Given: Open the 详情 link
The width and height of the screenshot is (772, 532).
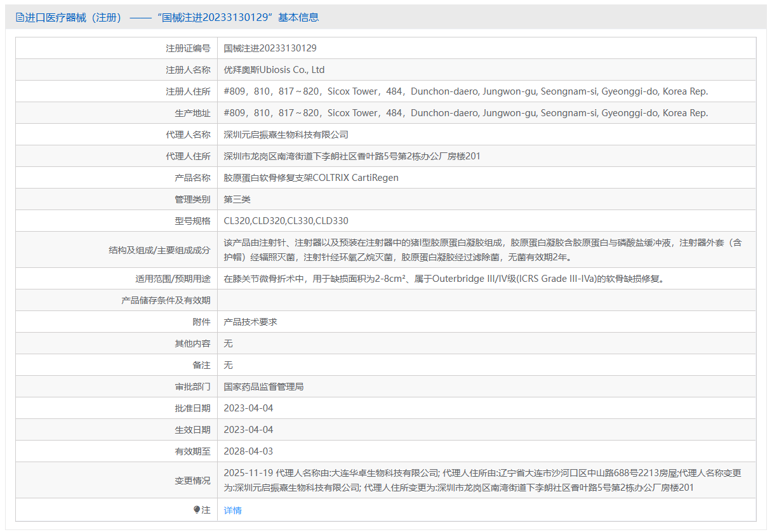Looking at the screenshot, I should coord(233,510).
